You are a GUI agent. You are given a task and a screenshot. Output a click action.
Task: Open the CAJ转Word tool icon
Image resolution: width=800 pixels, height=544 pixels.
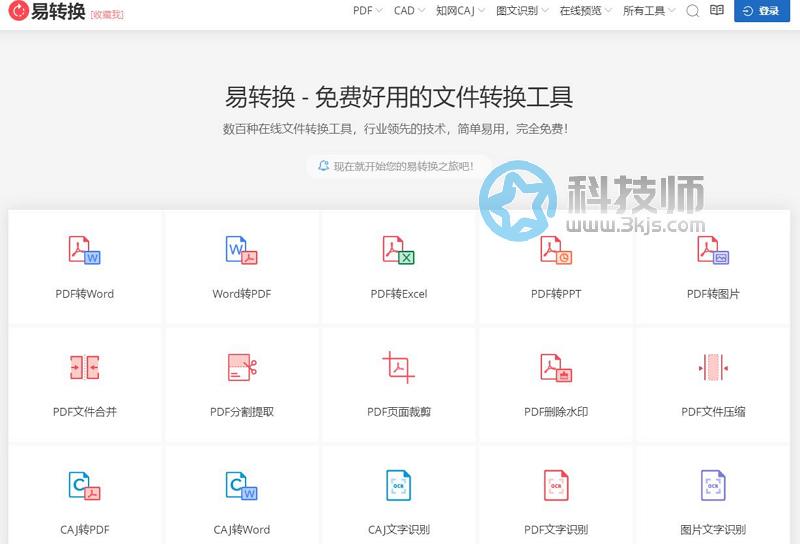(242, 485)
